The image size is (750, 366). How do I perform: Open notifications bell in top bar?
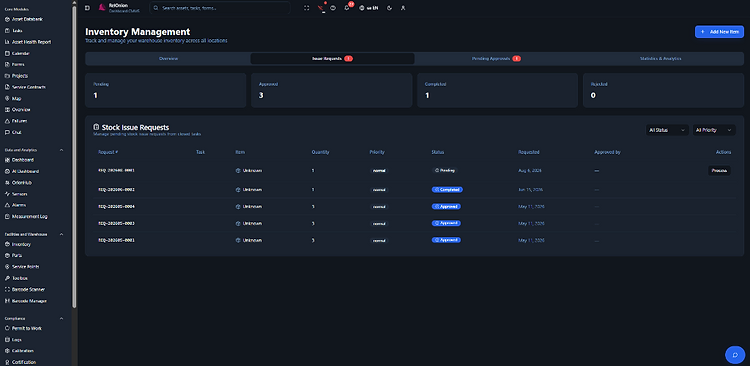pyautogui.click(x=347, y=8)
